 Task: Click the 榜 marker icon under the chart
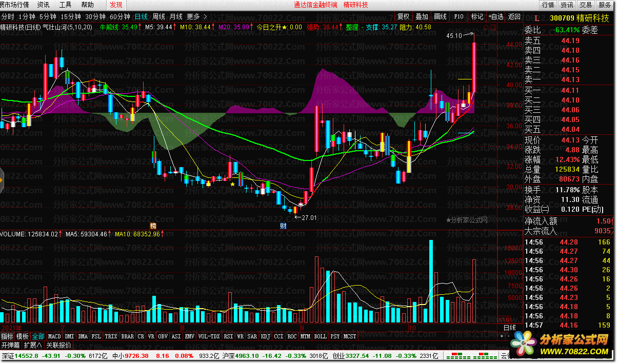coord(153,226)
